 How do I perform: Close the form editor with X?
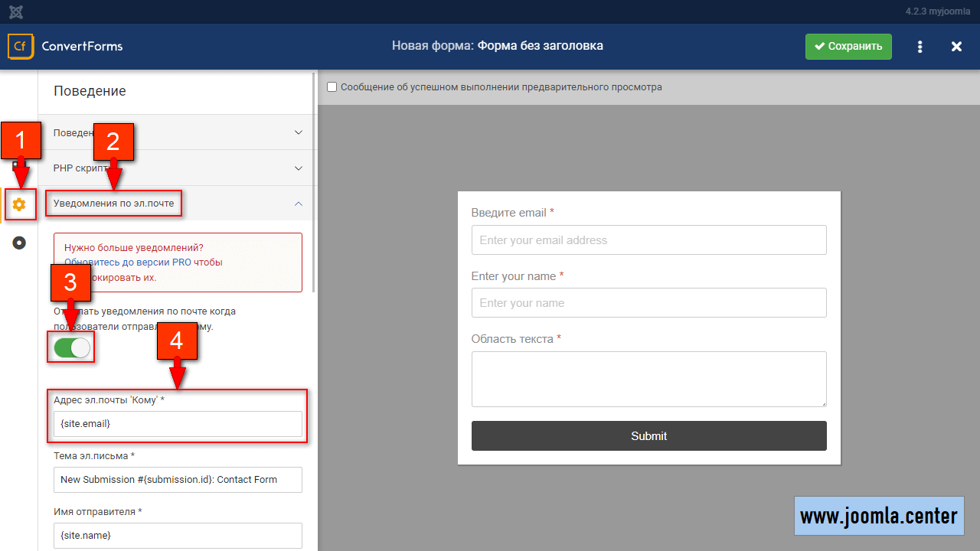click(x=956, y=47)
